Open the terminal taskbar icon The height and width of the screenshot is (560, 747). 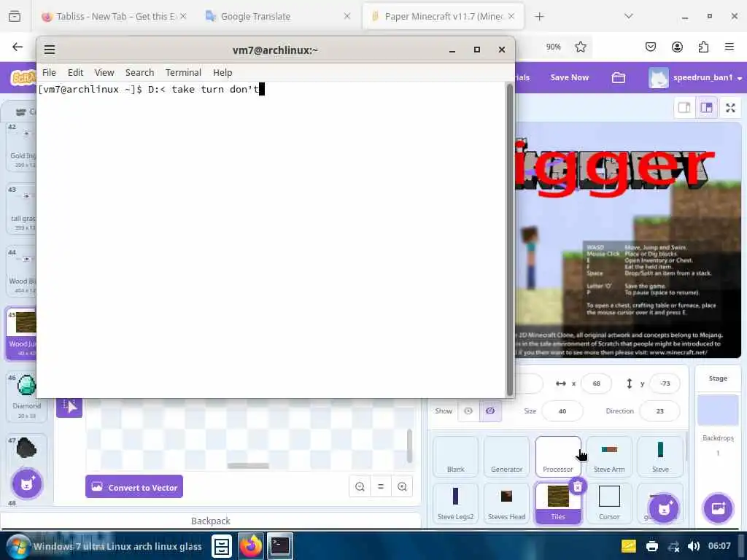(279, 546)
